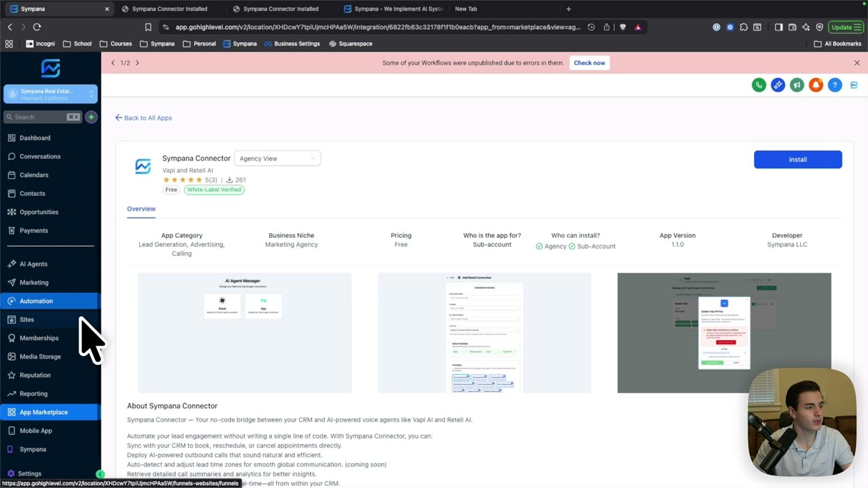This screenshot has height=488, width=868.
Task: Open the Business Settings bookmark
Action: coord(292,43)
